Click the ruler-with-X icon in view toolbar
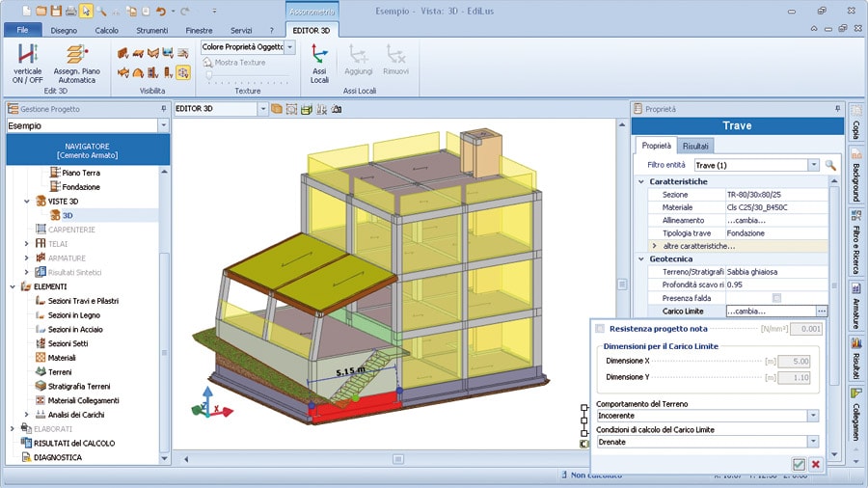868x488 pixels. click(x=321, y=109)
